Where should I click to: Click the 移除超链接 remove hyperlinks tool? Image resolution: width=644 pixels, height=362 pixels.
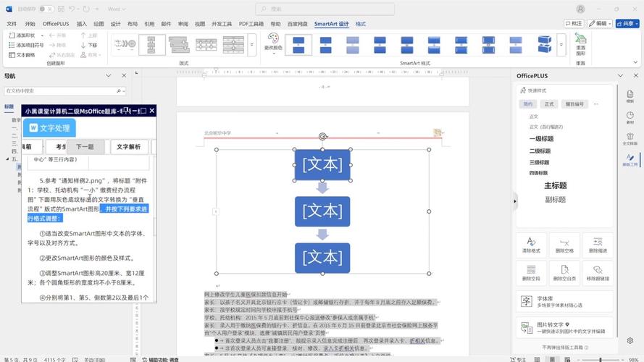598,273
